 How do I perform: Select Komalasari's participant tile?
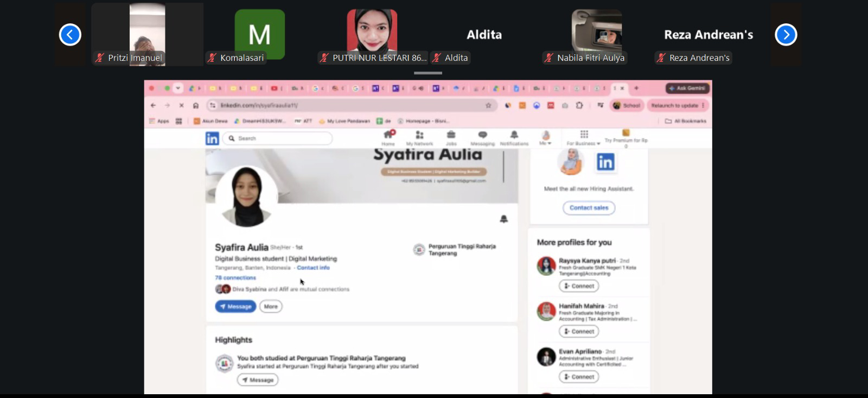[x=260, y=34]
